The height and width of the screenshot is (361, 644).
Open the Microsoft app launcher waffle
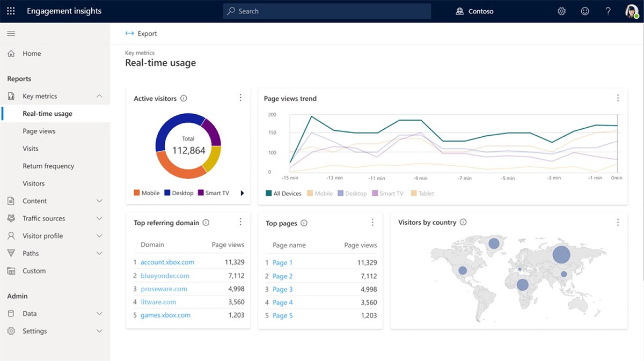coord(11,11)
